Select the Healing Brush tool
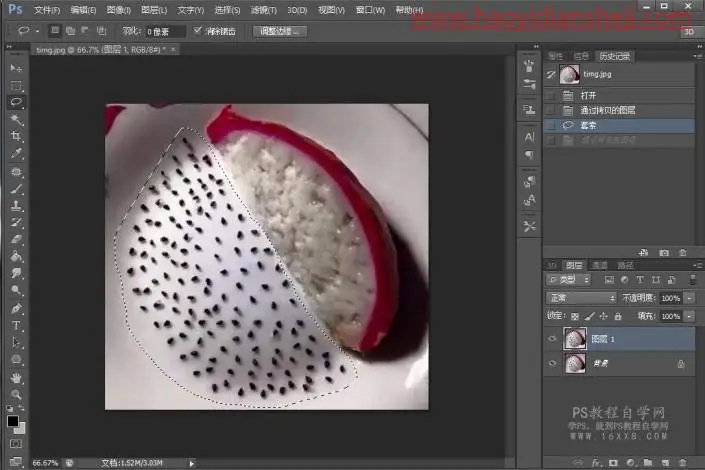705x470 pixels. (x=16, y=172)
